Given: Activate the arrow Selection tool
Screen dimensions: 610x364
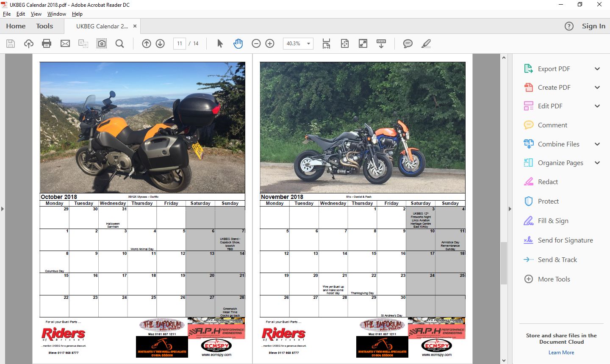Looking at the screenshot, I should 220,44.
